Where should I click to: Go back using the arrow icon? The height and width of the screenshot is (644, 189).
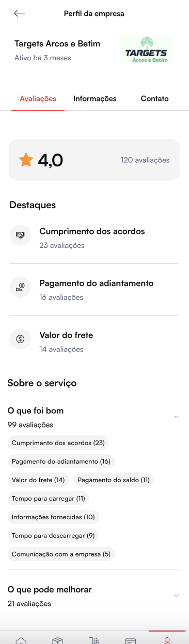20,13
